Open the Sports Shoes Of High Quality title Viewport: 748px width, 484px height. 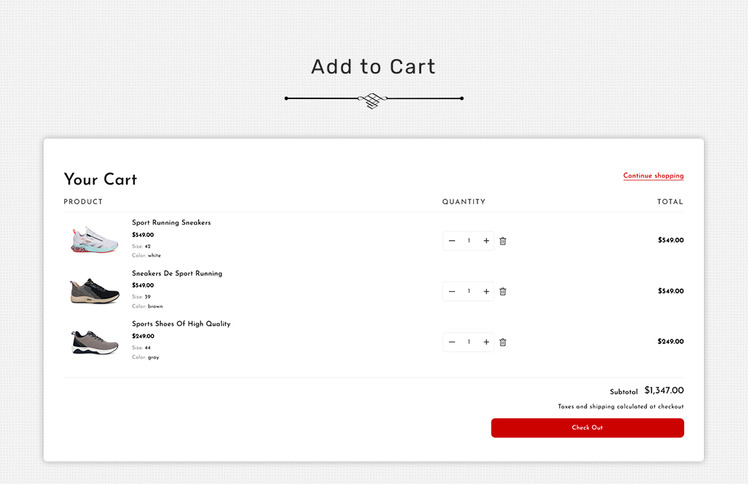pos(181,324)
